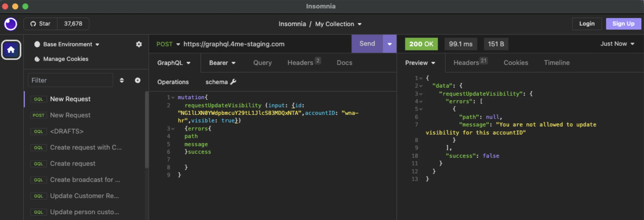
Task: Click the Insomnia logo icon
Action: point(10,24)
